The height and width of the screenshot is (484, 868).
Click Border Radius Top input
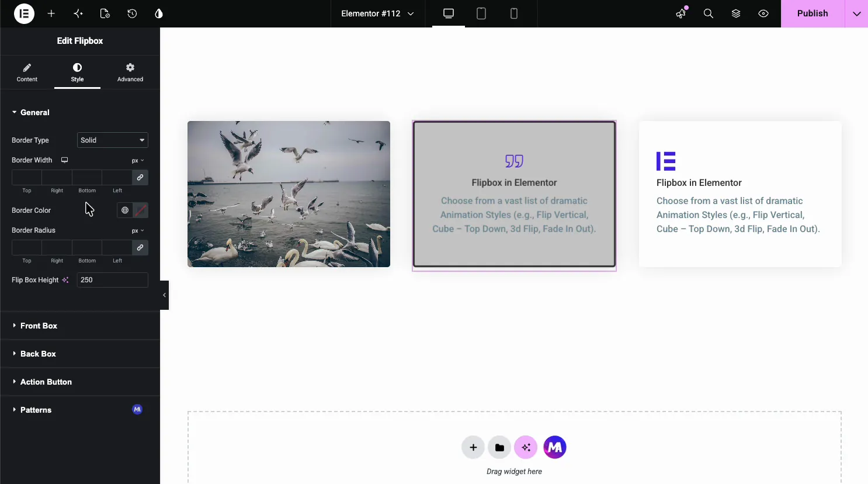pyautogui.click(x=27, y=248)
